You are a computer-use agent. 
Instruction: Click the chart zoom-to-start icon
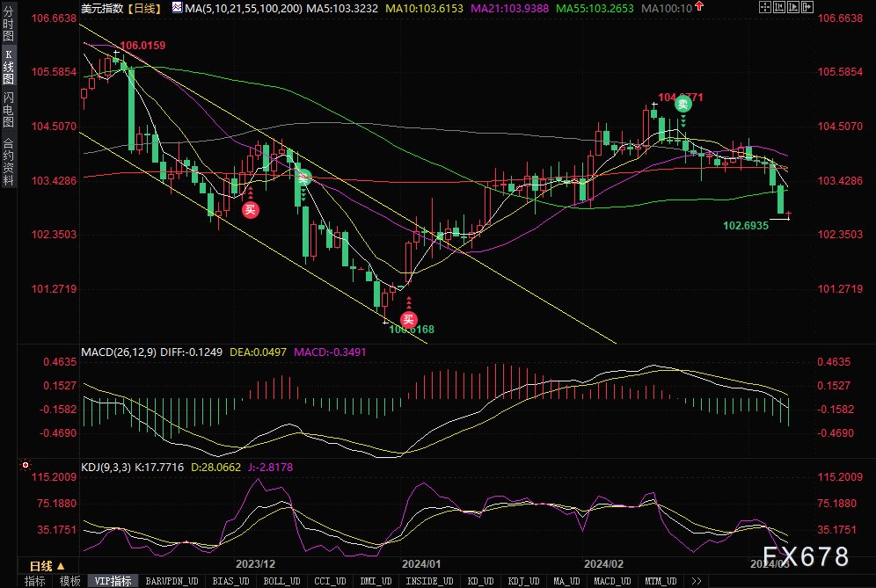[779, 7]
